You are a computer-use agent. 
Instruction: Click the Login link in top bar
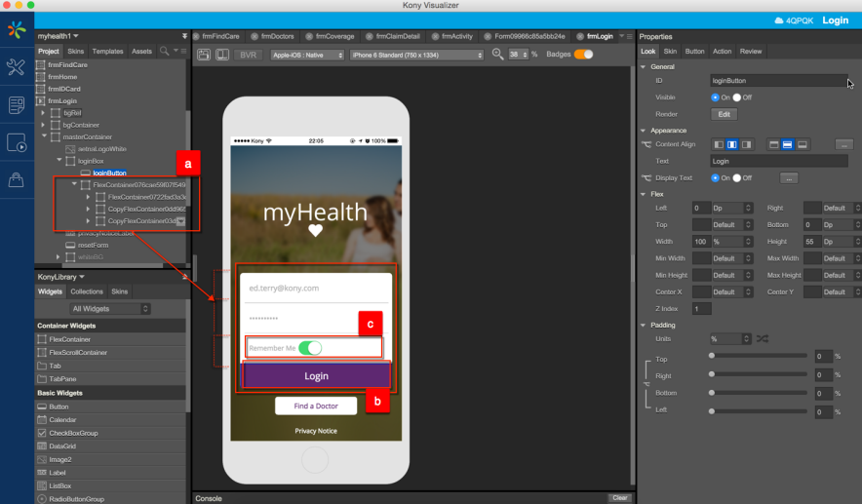click(835, 20)
